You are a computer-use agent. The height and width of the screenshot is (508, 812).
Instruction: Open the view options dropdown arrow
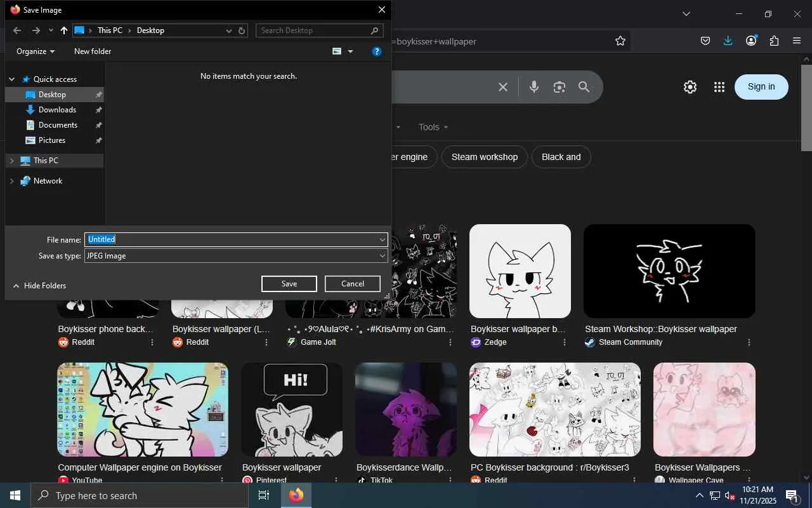click(x=350, y=51)
